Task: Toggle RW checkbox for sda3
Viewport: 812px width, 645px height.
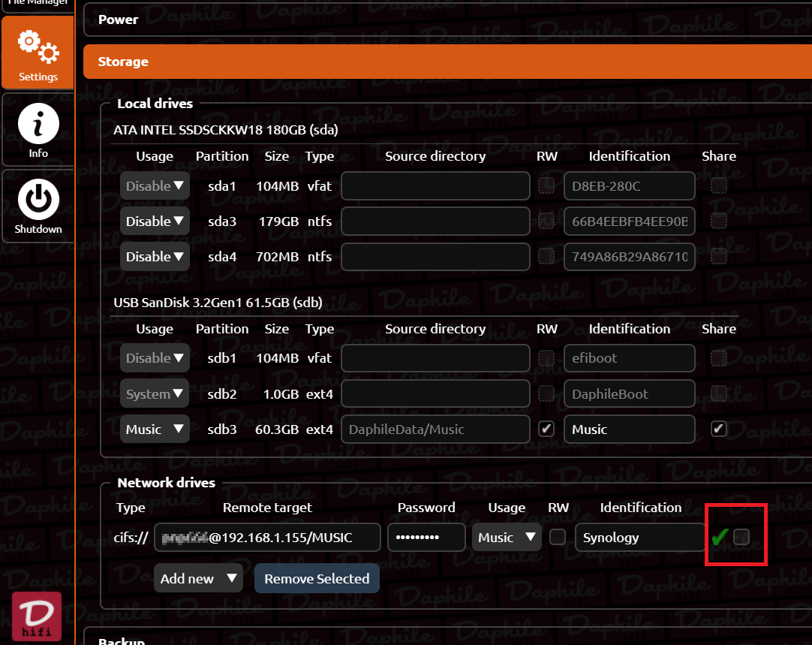Action: (546, 222)
